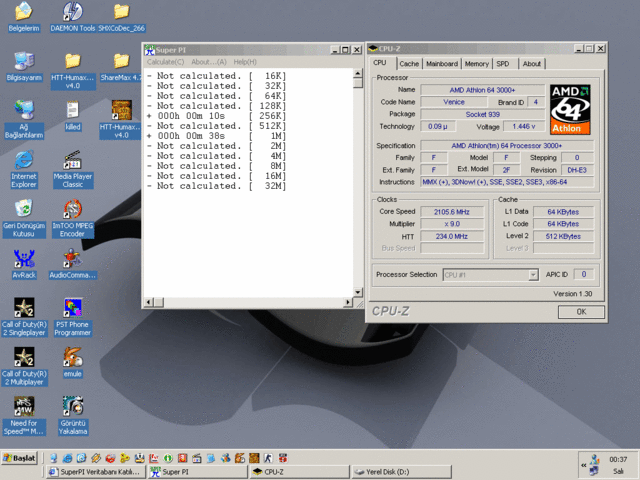640x480 pixels.
Task: Launch ImTOO MPEG Encoder shortcut
Action: click(73, 218)
